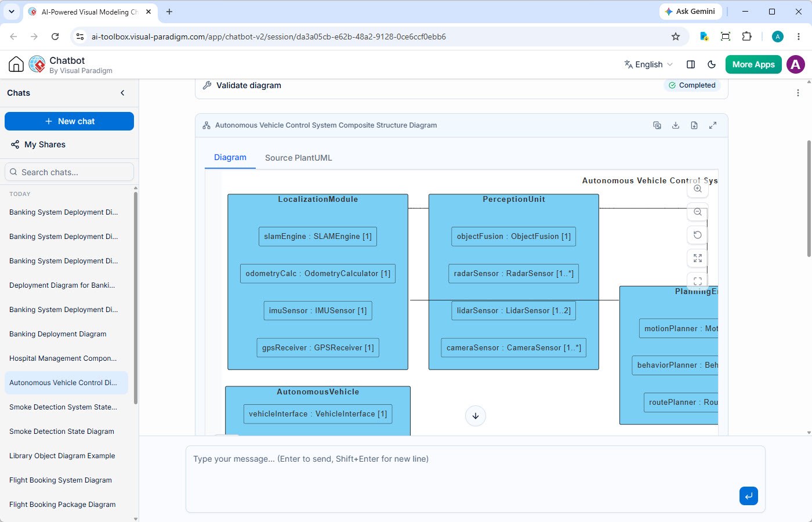Zoom in on the diagram
The height and width of the screenshot is (522, 812).
click(x=698, y=188)
